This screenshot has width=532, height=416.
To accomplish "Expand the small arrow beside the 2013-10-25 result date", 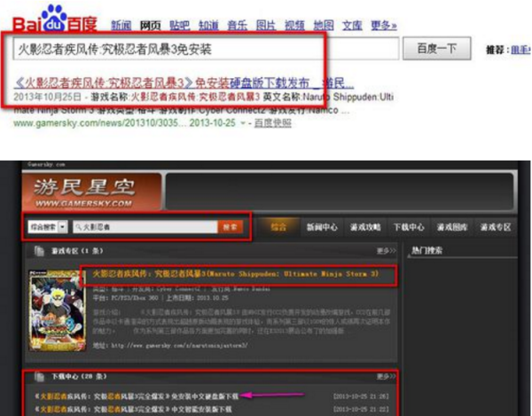I will click(243, 123).
